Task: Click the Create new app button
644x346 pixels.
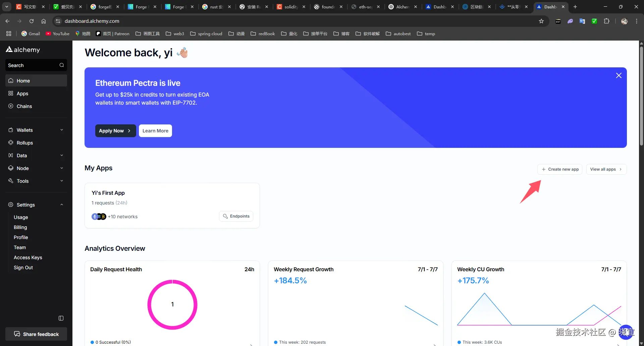Action: (x=560, y=169)
